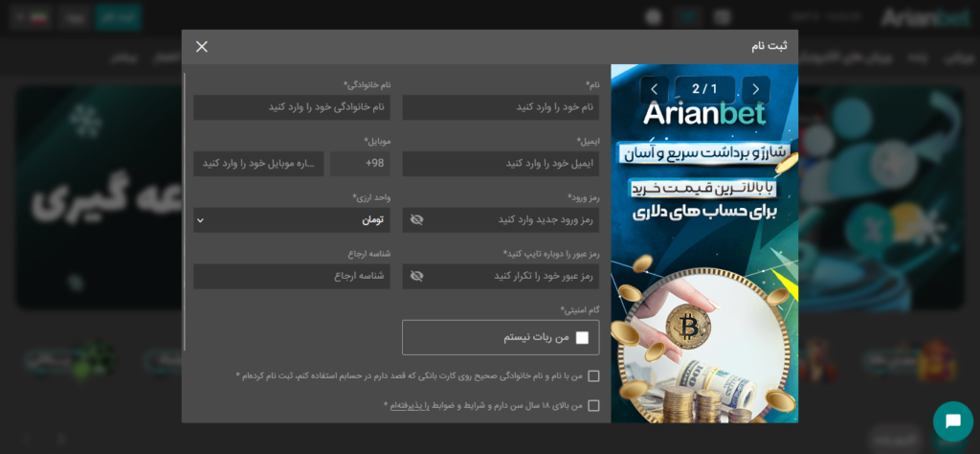Open the واحد ارزی currency dropdown
This screenshot has height=454, width=980.
(x=292, y=220)
